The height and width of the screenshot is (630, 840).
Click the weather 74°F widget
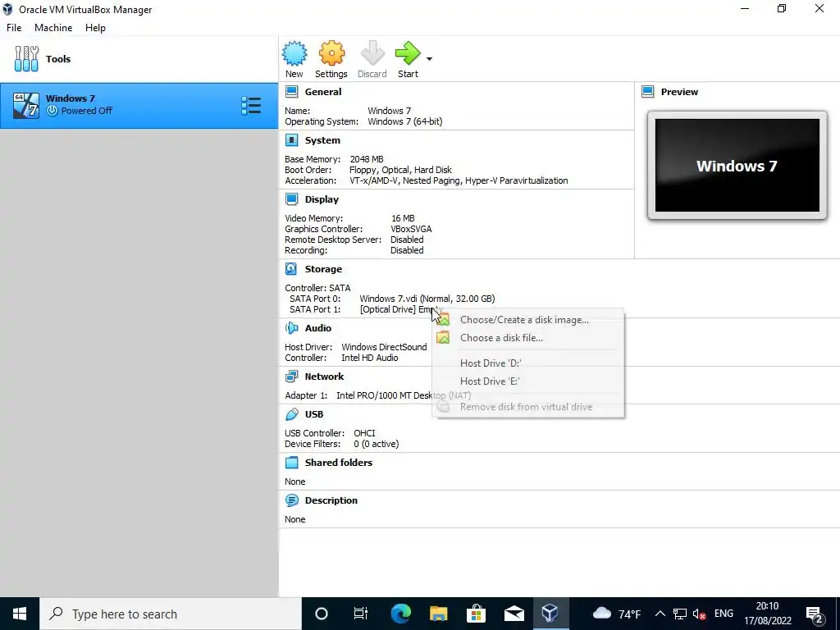[x=617, y=614]
